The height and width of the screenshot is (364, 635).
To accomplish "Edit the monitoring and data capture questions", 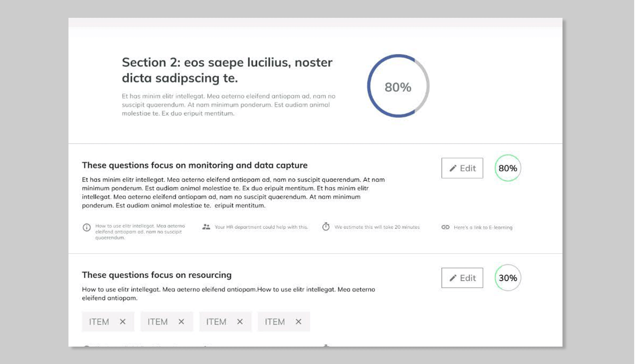I will tap(462, 168).
